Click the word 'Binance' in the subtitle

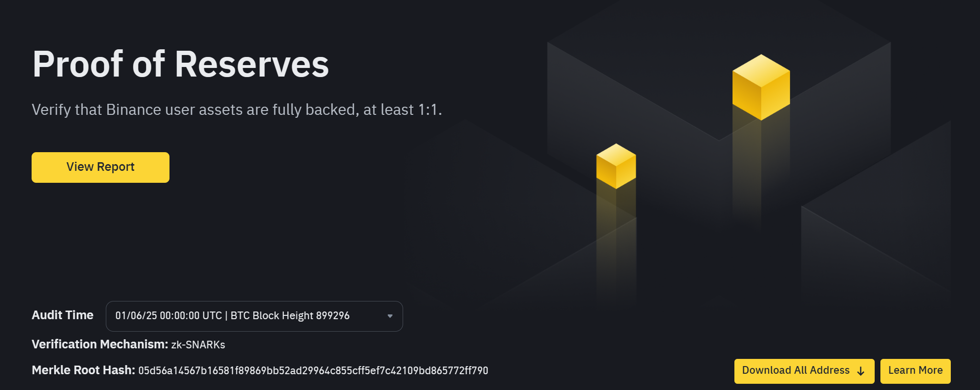(134, 110)
